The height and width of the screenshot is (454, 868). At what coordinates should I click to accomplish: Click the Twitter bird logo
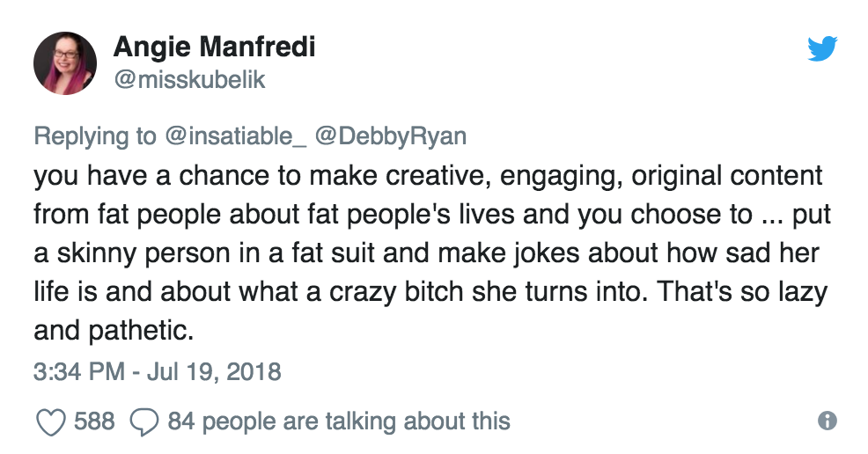pos(823,49)
